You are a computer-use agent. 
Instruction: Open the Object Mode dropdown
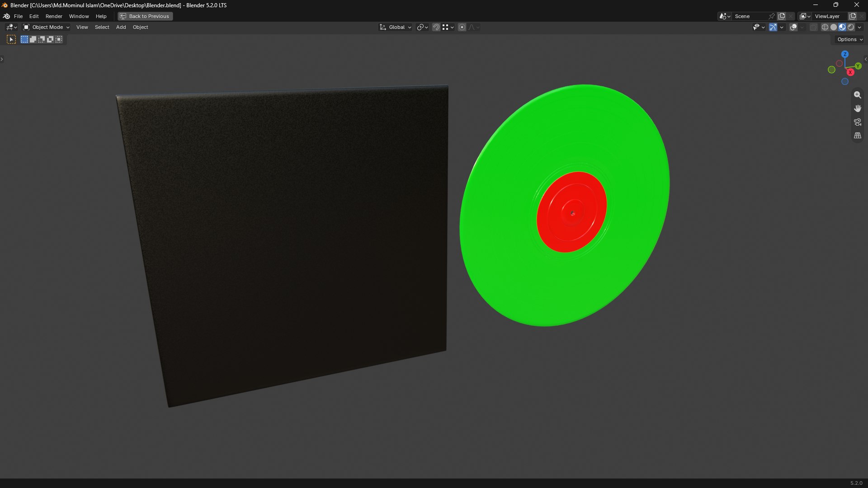pos(46,28)
